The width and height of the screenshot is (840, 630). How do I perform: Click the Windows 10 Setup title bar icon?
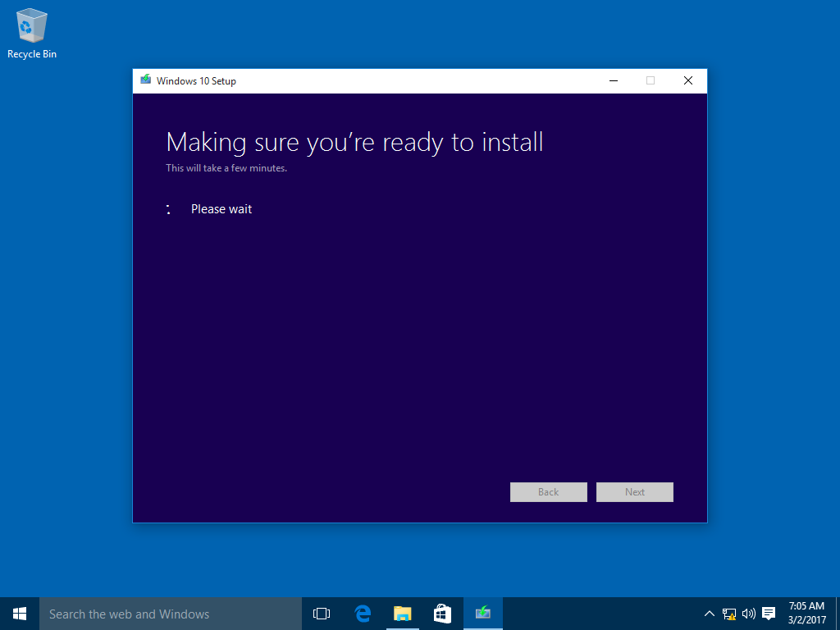(x=146, y=80)
